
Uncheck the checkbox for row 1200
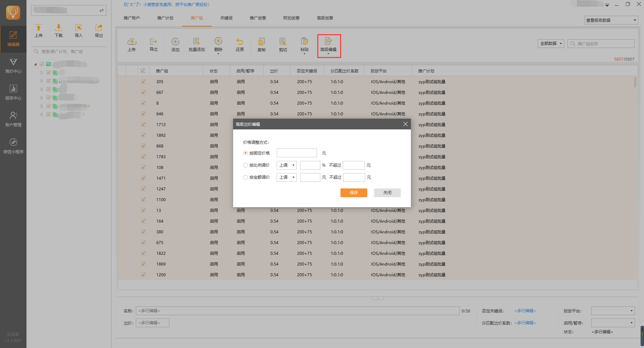(144, 275)
